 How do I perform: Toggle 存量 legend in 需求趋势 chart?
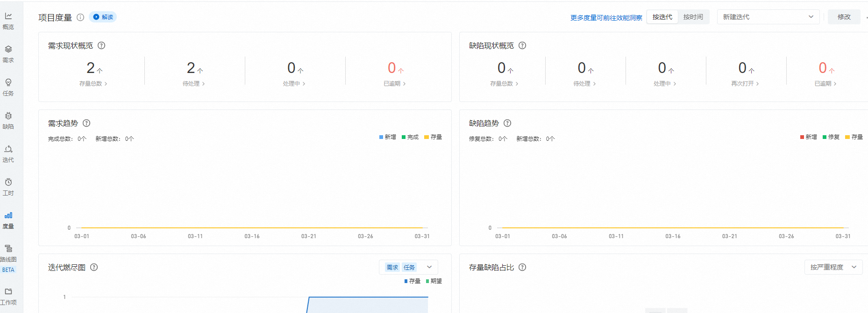click(433, 137)
